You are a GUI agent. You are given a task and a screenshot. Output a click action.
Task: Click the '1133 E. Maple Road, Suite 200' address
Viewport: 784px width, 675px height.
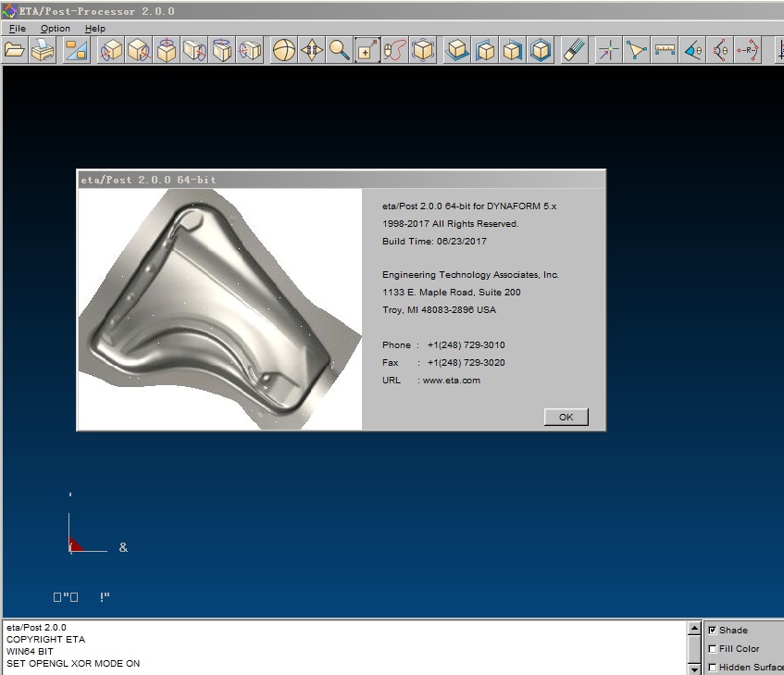[x=452, y=293]
